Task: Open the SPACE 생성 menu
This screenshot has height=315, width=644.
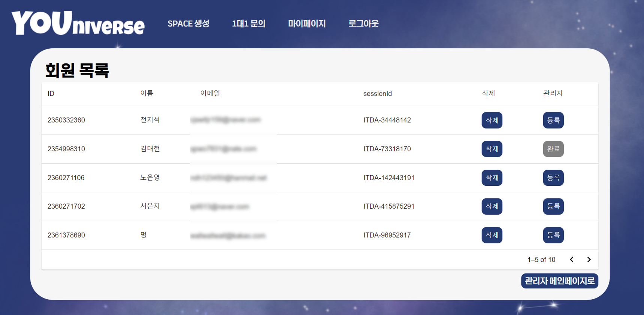Action: 188,24
